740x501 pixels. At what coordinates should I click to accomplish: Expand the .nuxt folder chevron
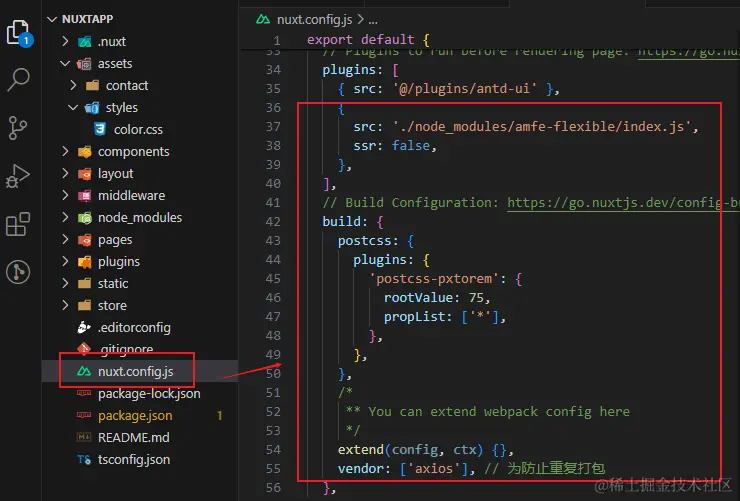pyautogui.click(x=65, y=42)
